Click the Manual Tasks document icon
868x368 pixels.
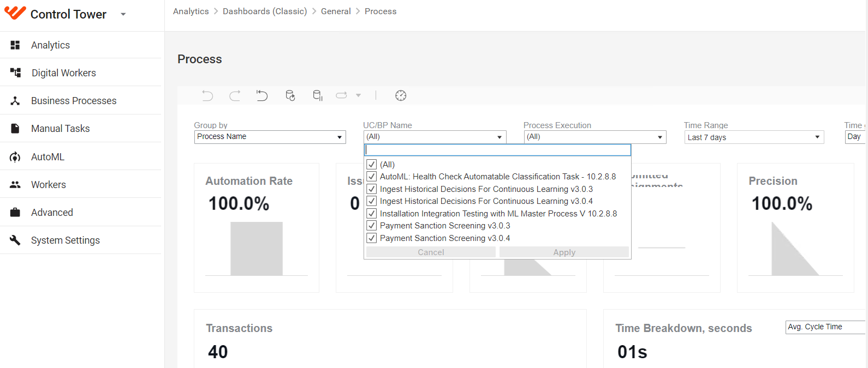(x=15, y=128)
